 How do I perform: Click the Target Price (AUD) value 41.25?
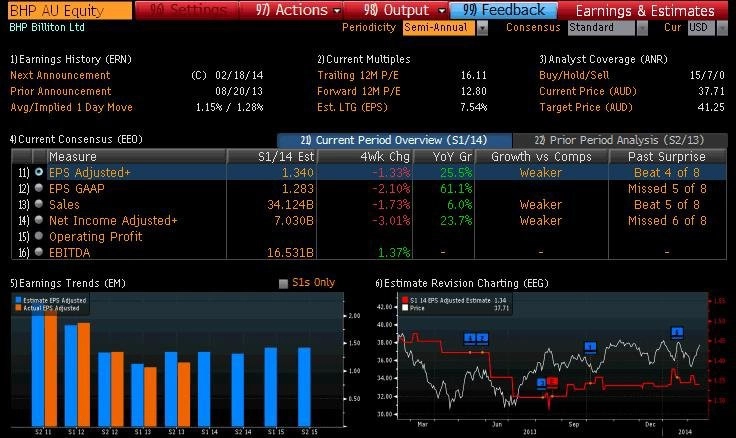[711, 107]
